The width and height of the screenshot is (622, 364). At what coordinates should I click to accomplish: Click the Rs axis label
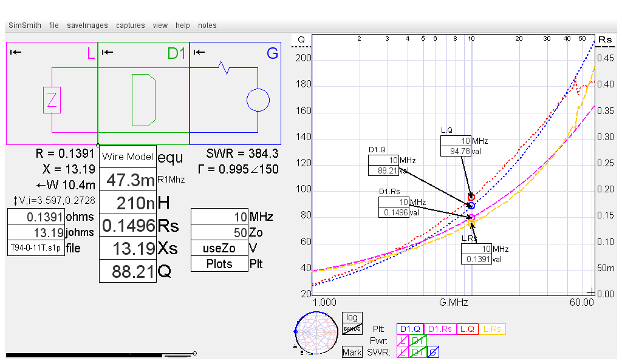pos(605,39)
